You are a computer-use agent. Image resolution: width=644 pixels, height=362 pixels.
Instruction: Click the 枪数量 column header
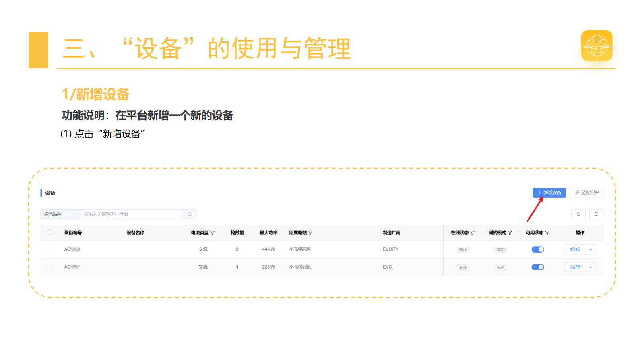pyautogui.click(x=237, y=233)
